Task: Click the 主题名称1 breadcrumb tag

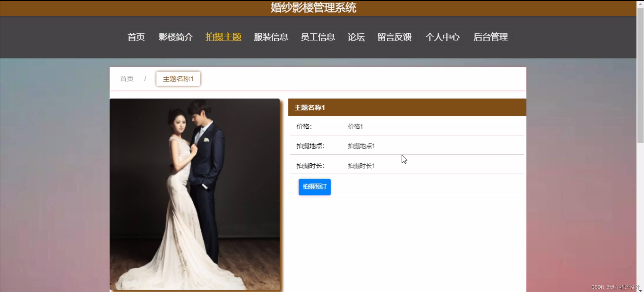Action: 178,79
